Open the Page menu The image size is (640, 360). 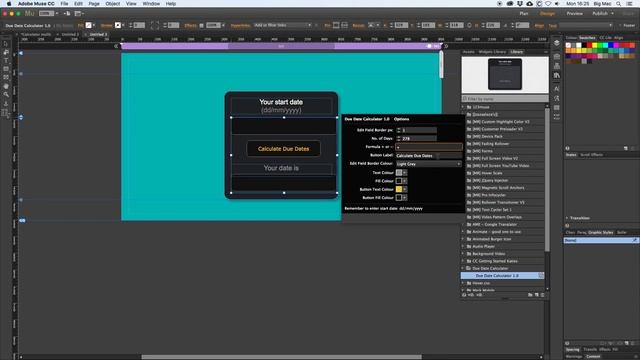coord(94,4)
